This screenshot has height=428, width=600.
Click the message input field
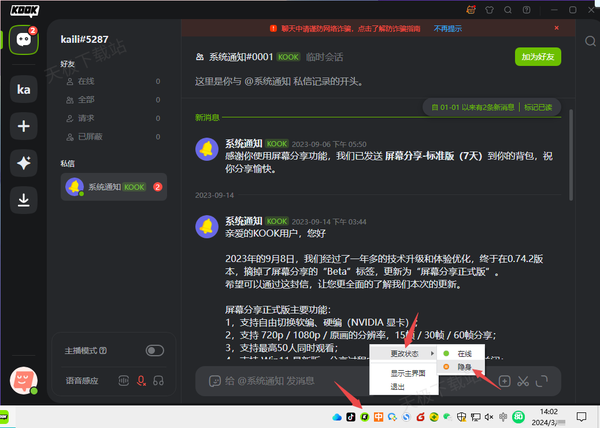[360, 381]
